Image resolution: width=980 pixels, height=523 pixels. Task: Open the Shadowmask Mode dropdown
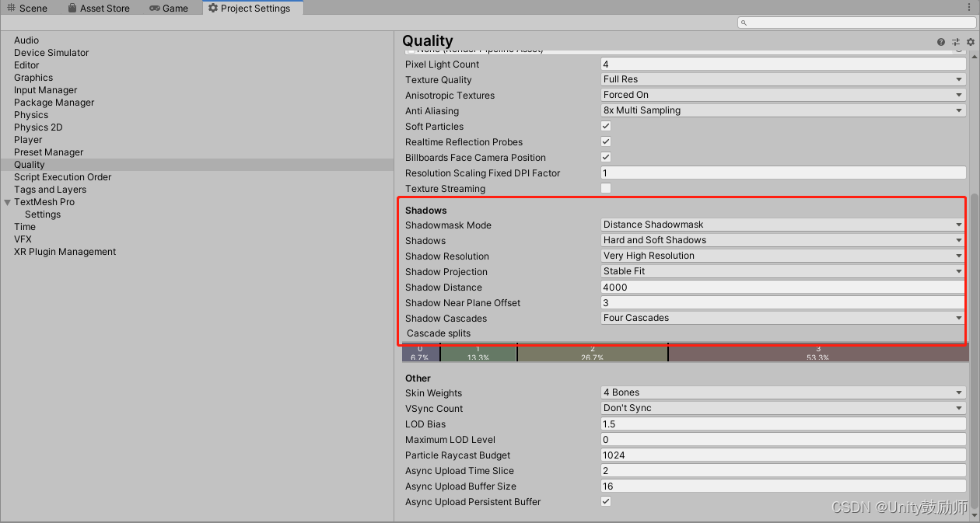click(x=783, y=225)
